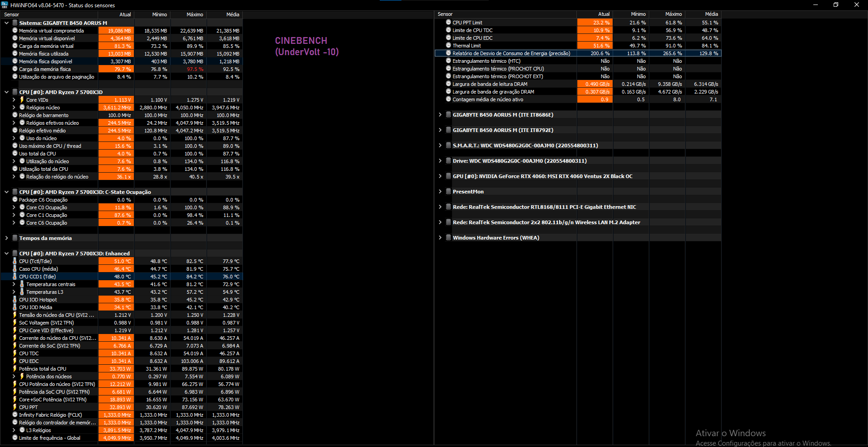Click the left panel Mínimo column header
Screen dimensions: 868x447
pos(152,14)
